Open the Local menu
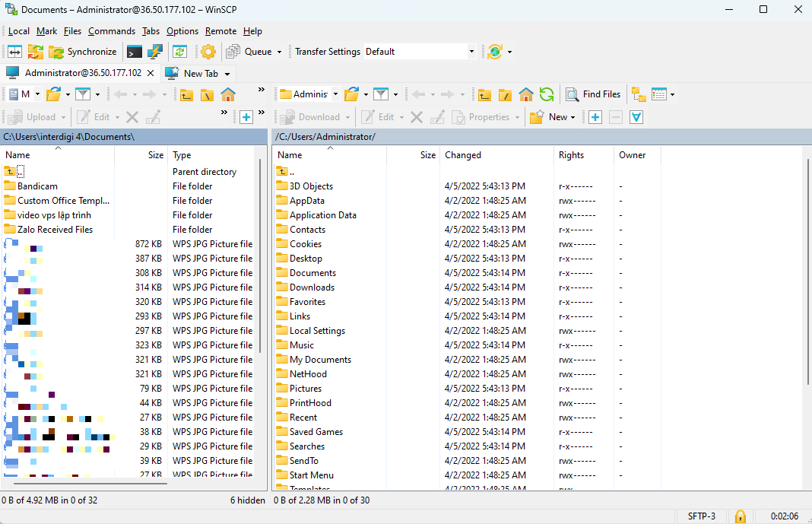Viewport: 812px width, 524px height. [19, 31]
